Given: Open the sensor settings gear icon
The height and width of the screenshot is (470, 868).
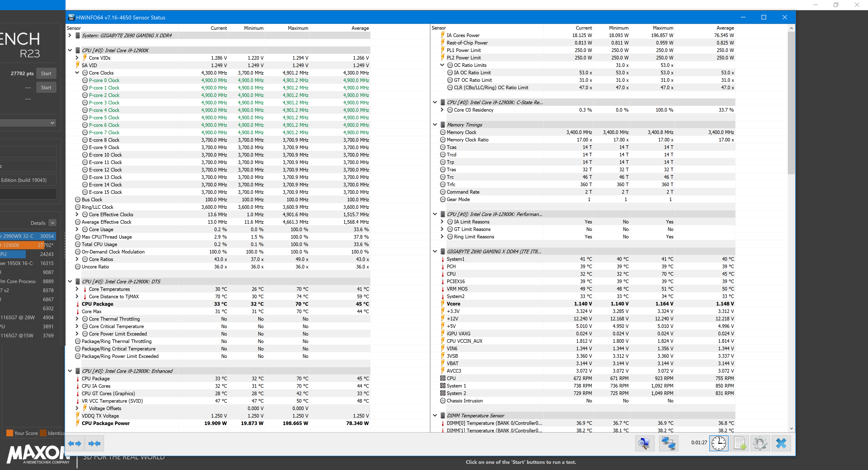Looking at the screenshot, I should pos(760,443).
